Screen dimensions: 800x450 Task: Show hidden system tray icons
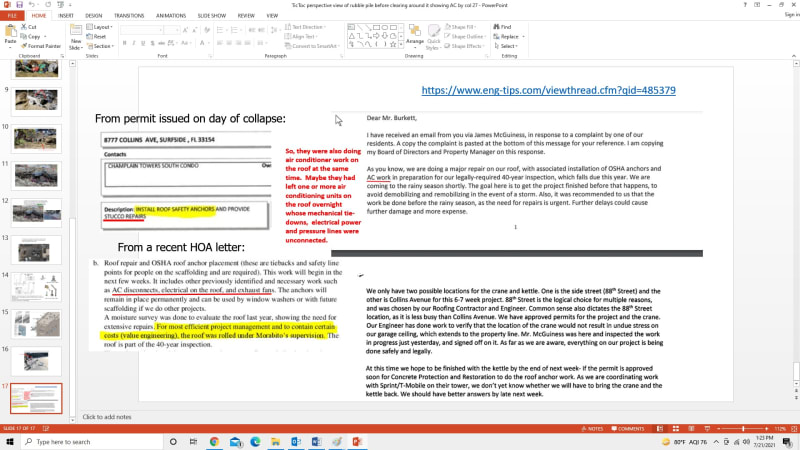[716, 442]
